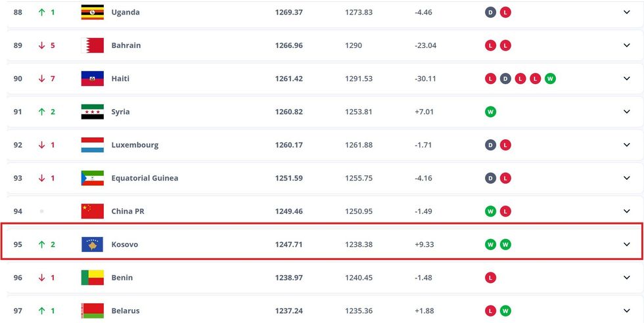Open the Haiti row dropdown arrow

click(626, 79)
